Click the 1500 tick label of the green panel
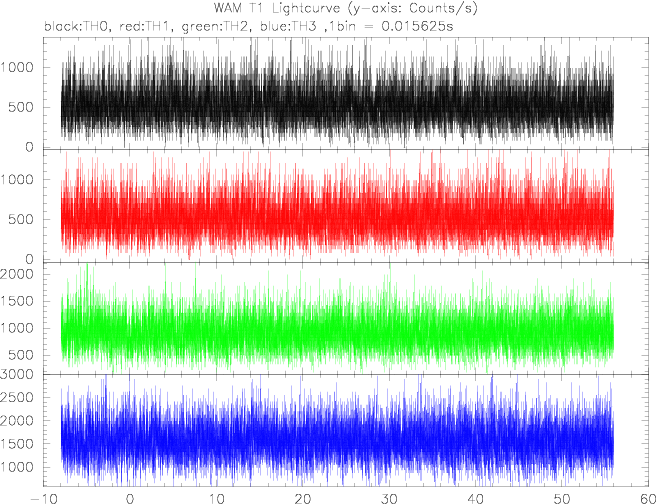 pos(17,301)
